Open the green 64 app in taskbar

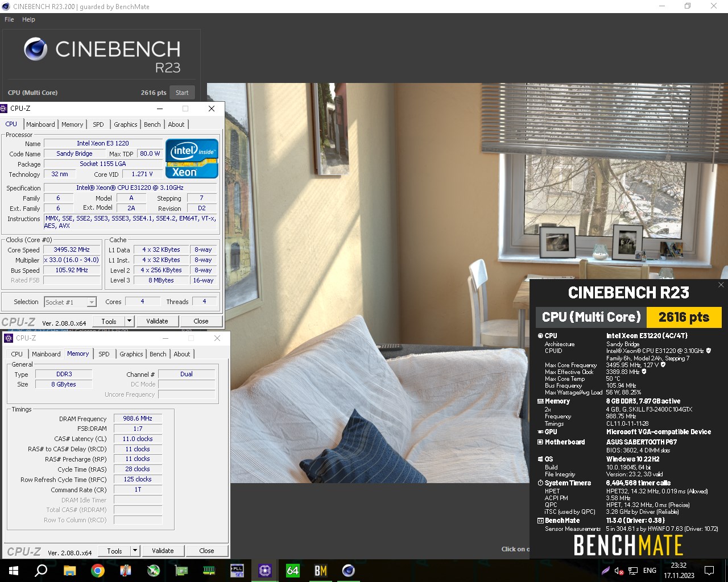click(x=293, y=571)
